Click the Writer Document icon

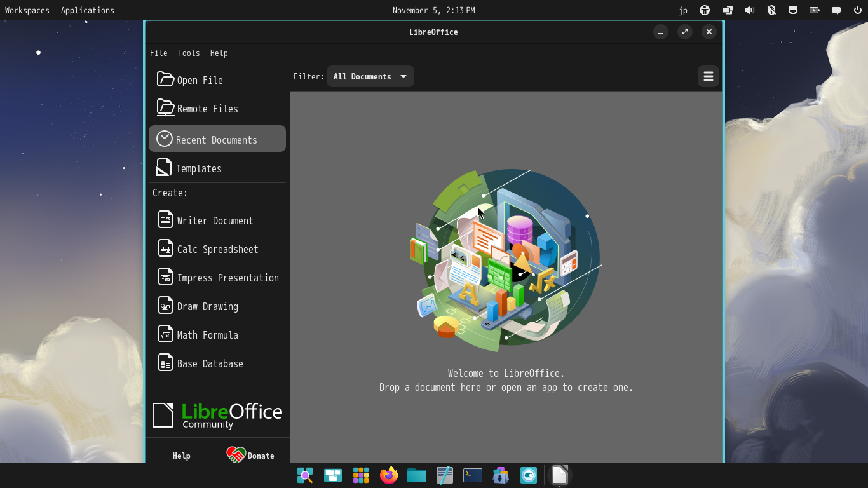coord(165,220)
